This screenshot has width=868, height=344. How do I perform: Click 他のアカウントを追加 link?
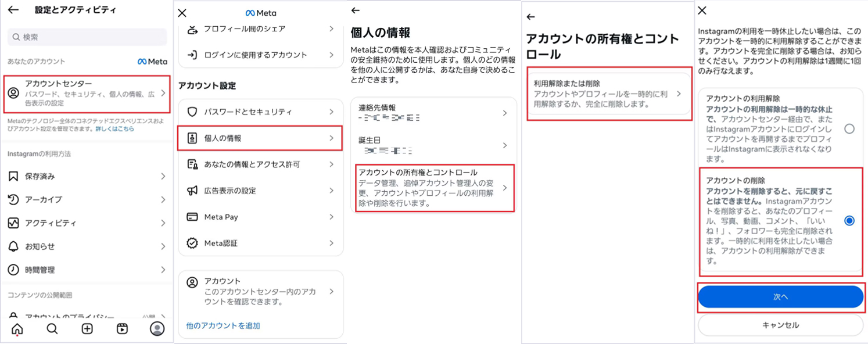(223, 326)
